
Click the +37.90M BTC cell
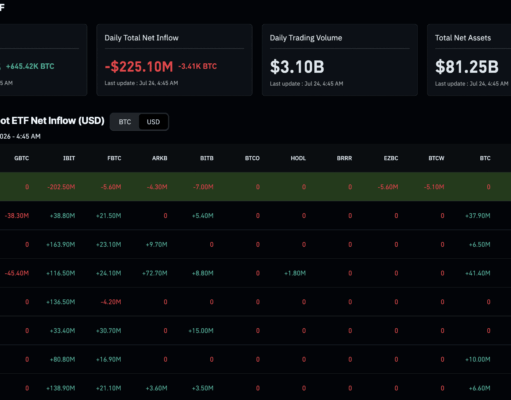point(478,216)
